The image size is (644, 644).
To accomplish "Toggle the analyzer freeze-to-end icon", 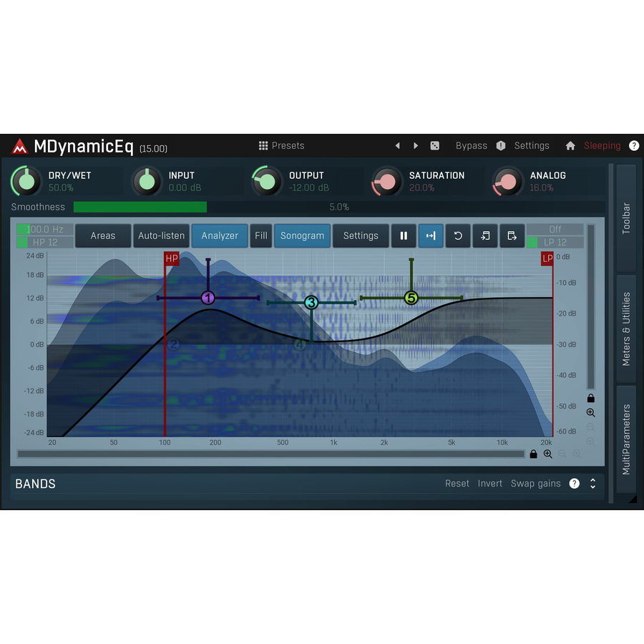I will click(431, 235).
